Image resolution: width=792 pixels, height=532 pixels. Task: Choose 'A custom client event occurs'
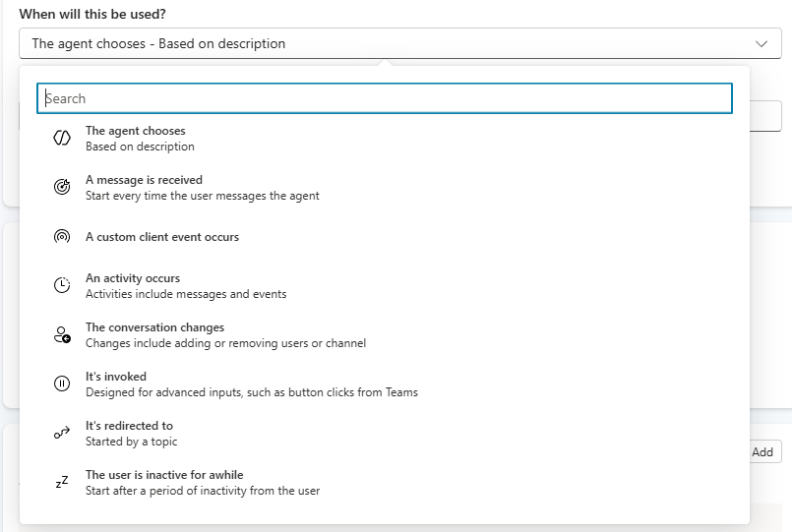click(385, 237)
